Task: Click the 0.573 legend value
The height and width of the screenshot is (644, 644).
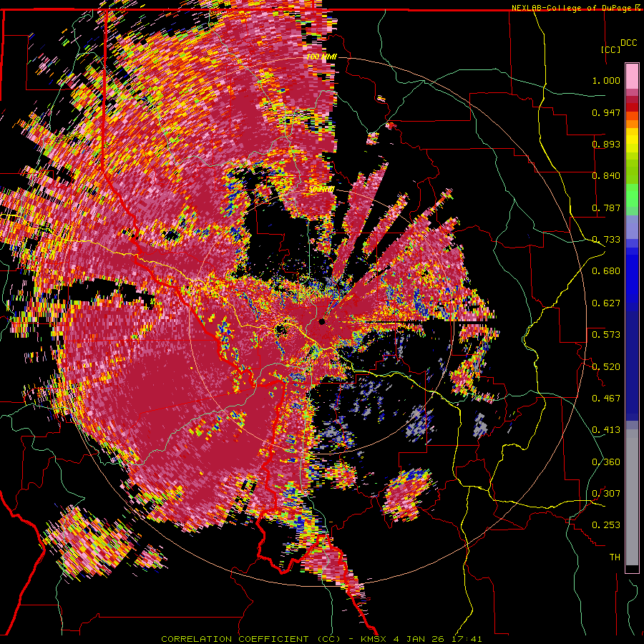Action: 606,335
